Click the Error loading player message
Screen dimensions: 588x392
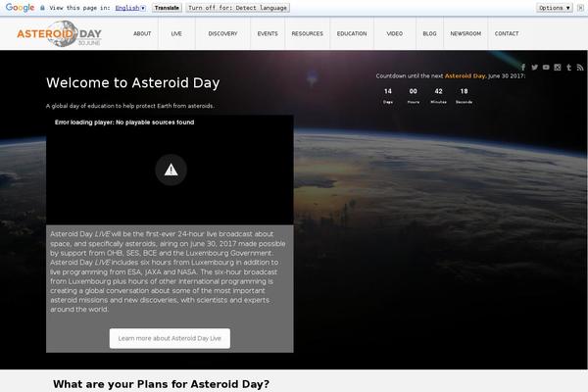point(124,122)
